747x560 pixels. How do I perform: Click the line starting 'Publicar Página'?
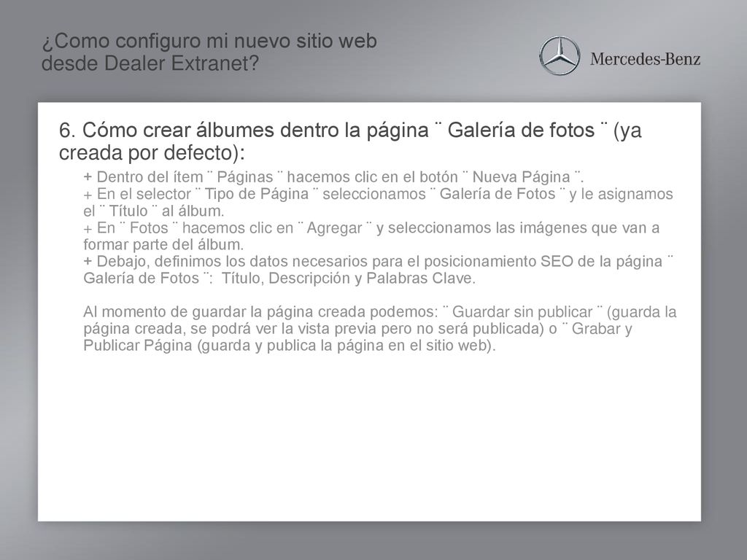(x=290, y=345)
